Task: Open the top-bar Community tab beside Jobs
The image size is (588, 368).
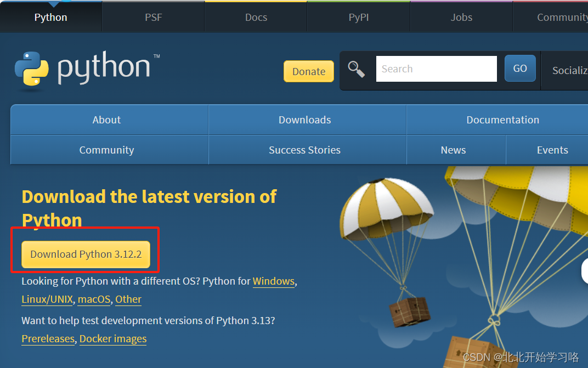Action: (x=551, y=17)
